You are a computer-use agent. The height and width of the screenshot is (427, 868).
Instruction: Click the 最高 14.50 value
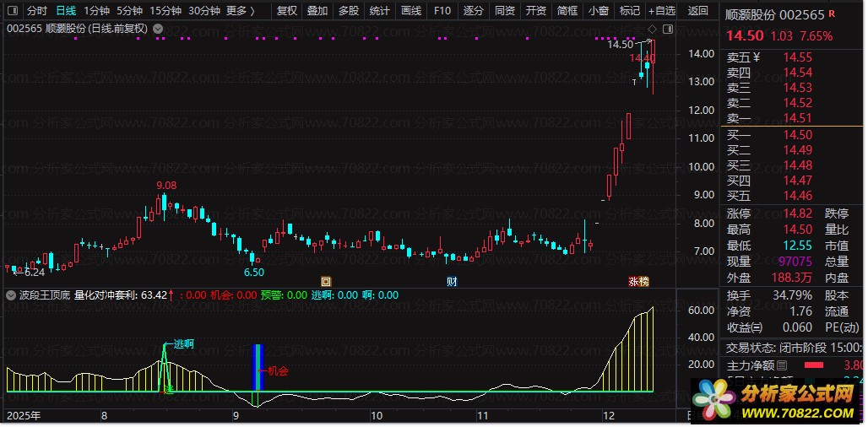[798, 230]
